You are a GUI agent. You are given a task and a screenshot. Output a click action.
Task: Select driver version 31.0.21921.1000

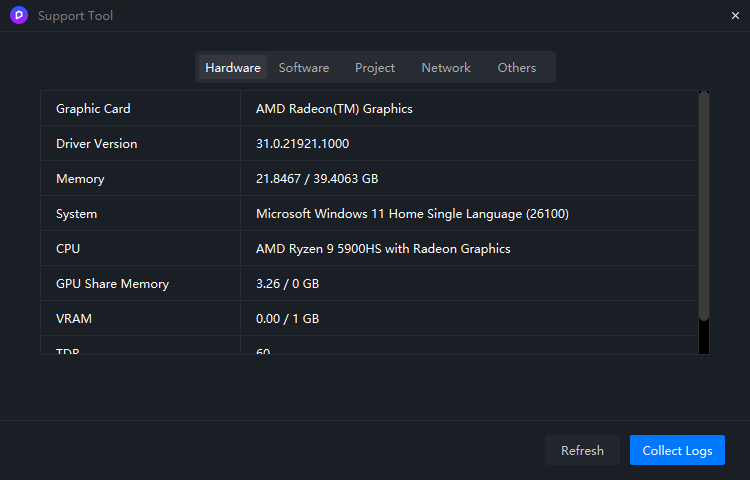(x=302, y=143)
